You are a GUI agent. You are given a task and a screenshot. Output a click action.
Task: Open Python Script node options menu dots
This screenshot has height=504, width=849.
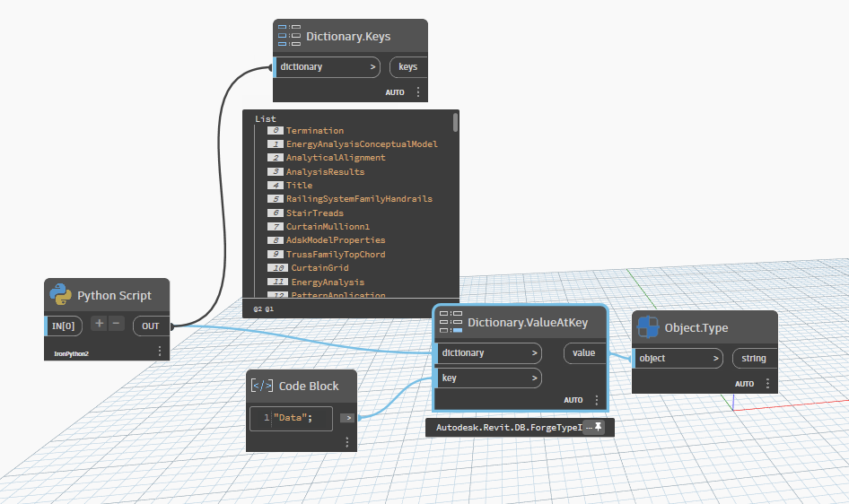click(160, 351)
